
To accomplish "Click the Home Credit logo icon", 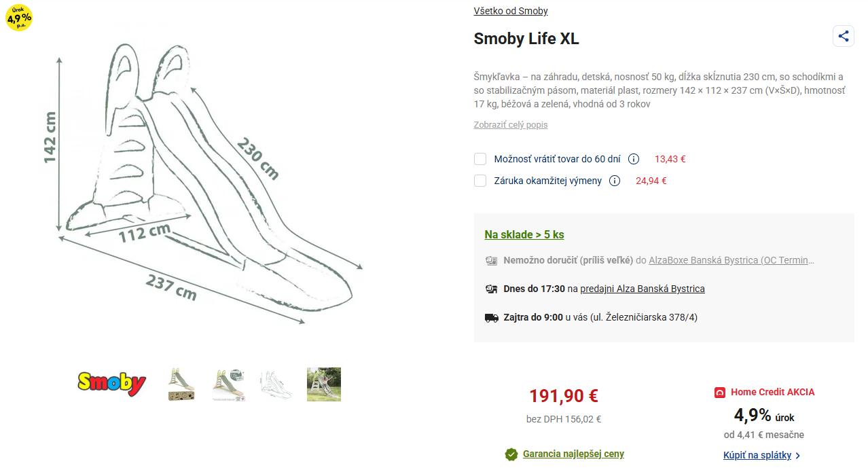I will pos(720,393).
